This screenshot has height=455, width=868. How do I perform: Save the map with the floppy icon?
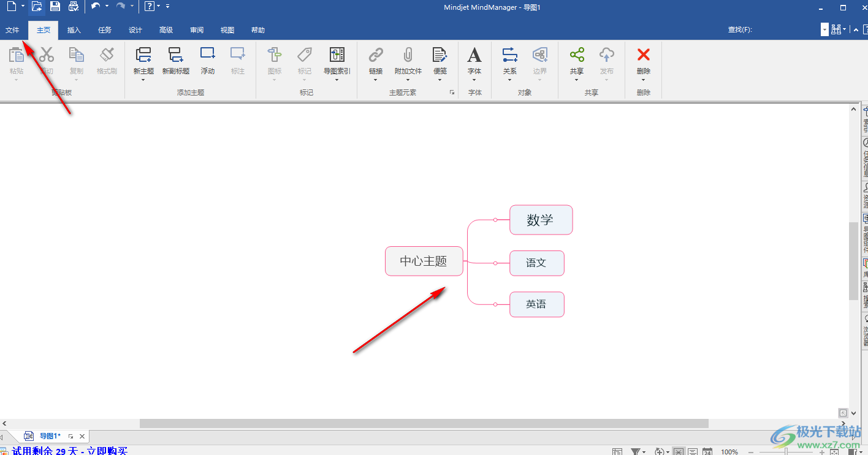tap(55, 7)
